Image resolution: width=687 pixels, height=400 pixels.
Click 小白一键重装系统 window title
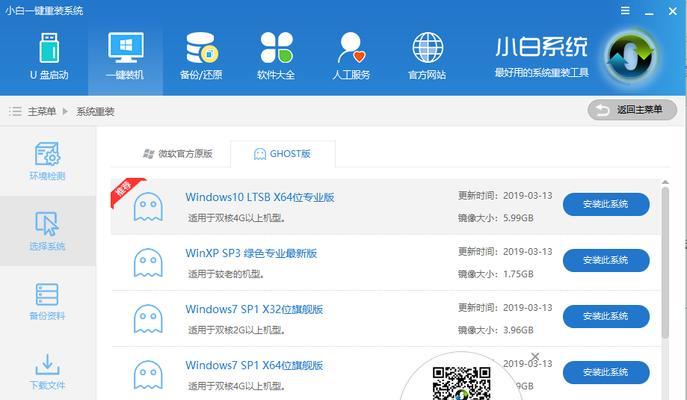(44, 11)
